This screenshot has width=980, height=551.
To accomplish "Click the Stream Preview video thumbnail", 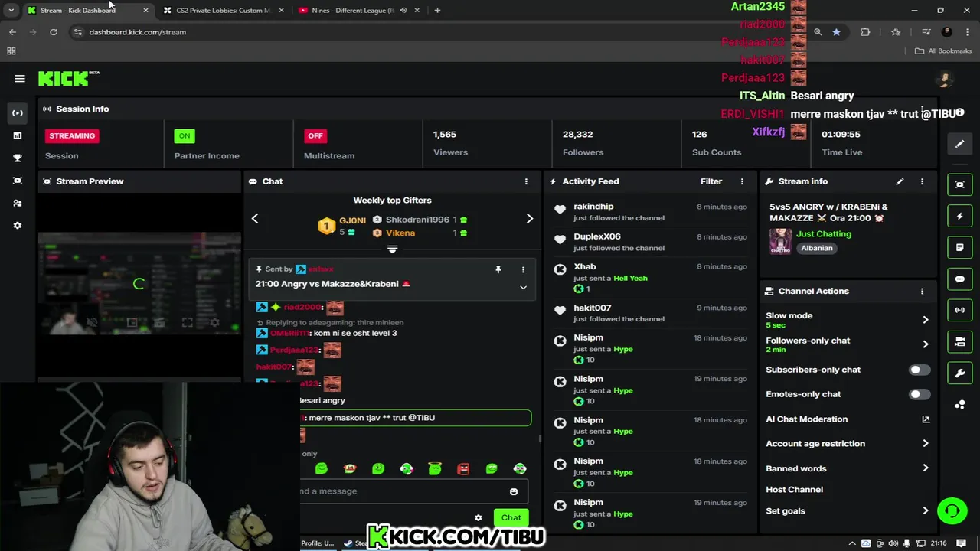I will 139,284.
